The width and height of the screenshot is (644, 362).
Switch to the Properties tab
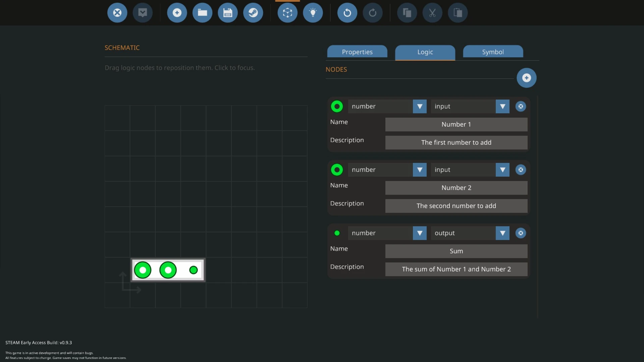click(x=357, y=52)
